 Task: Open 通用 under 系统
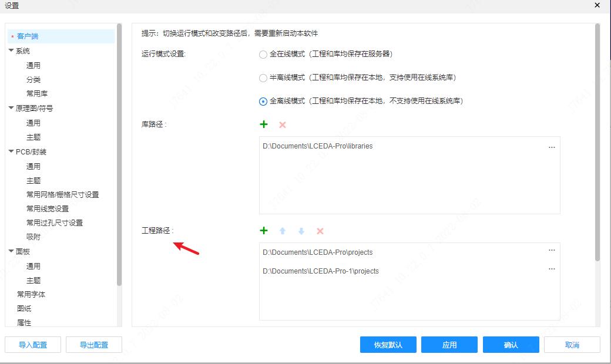(33, 65)
